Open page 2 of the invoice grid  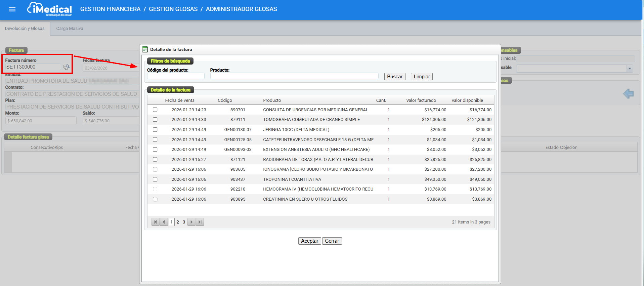tap(178, 222)
